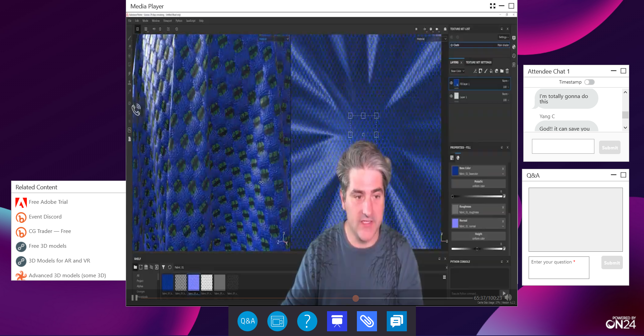Open the Advanced 3D models (some 3D) link
The width and height of the screenshot is (644, 336).
click(67, 276)
